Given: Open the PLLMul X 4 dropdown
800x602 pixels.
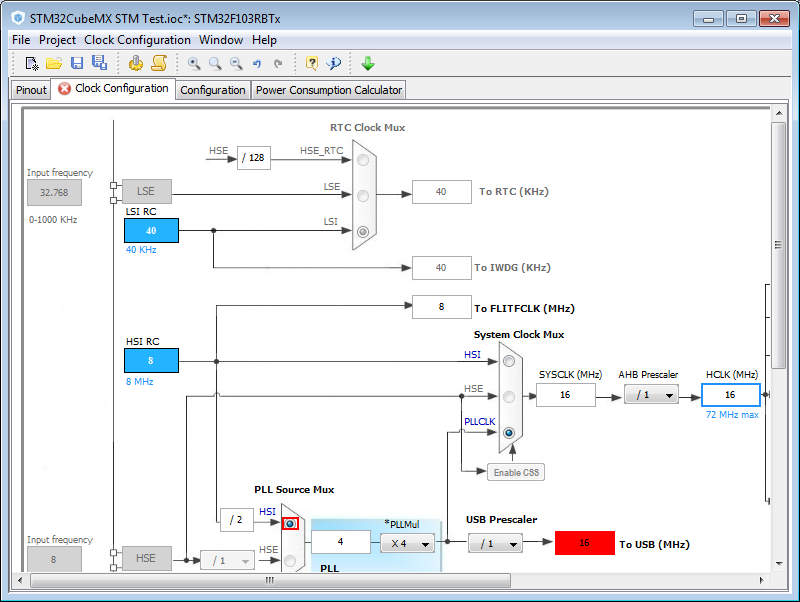Looking at the screenshot, I should click(408, 543).
